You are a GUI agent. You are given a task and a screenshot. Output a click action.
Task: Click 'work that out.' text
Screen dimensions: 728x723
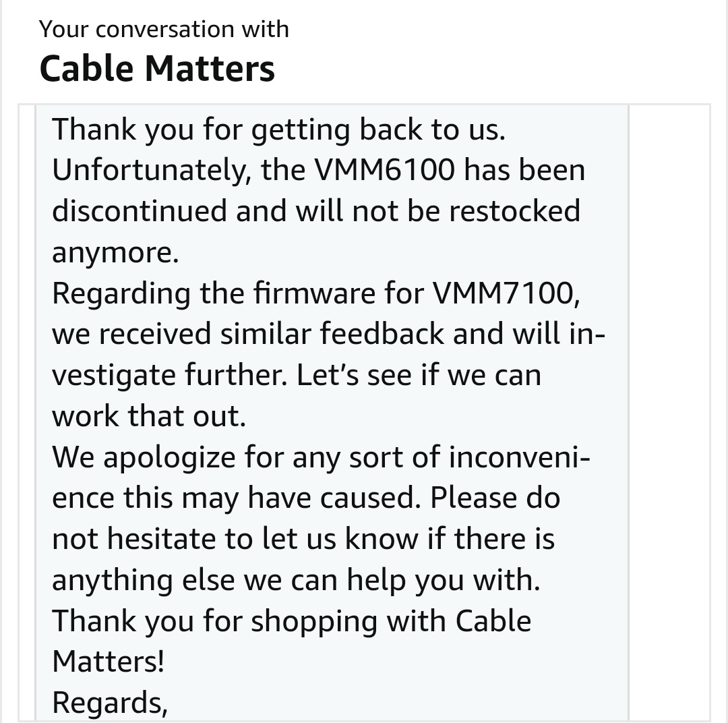(149, 415)
